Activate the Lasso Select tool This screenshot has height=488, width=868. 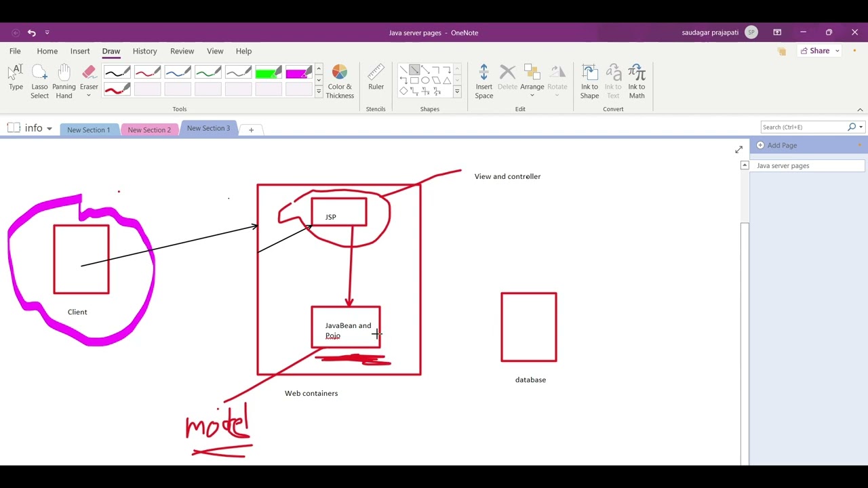pos(39,81)
